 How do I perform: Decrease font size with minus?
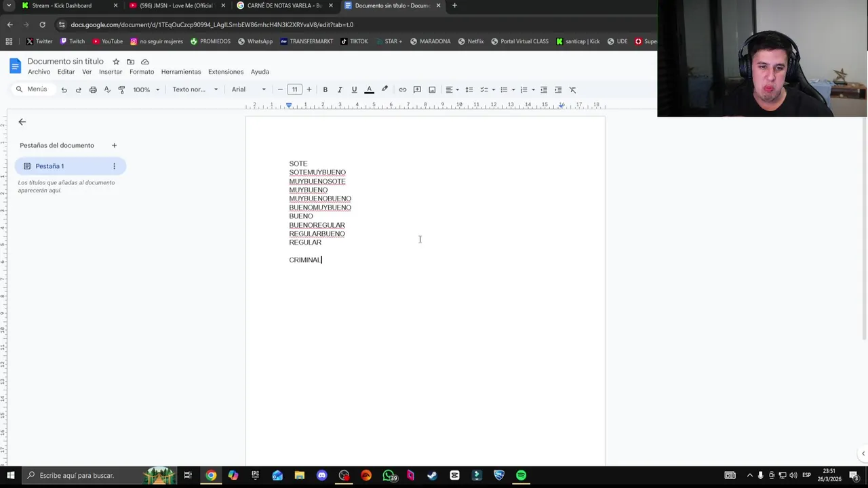280,89
